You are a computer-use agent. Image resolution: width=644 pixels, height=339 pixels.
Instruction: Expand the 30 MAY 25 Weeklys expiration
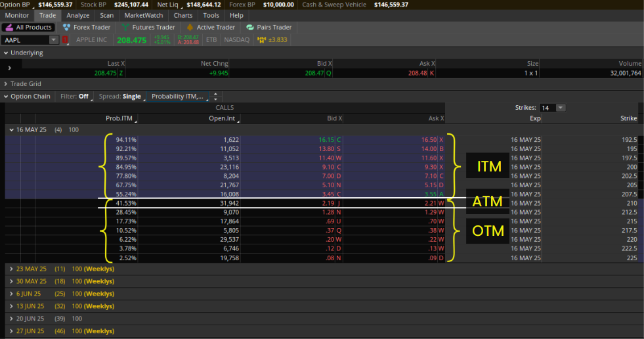pos(12,281)
